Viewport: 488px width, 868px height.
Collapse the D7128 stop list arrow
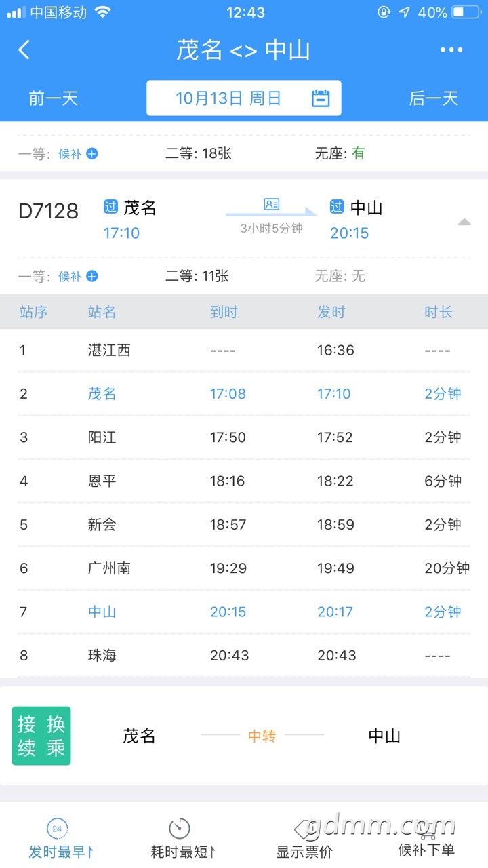pos(464,222)
